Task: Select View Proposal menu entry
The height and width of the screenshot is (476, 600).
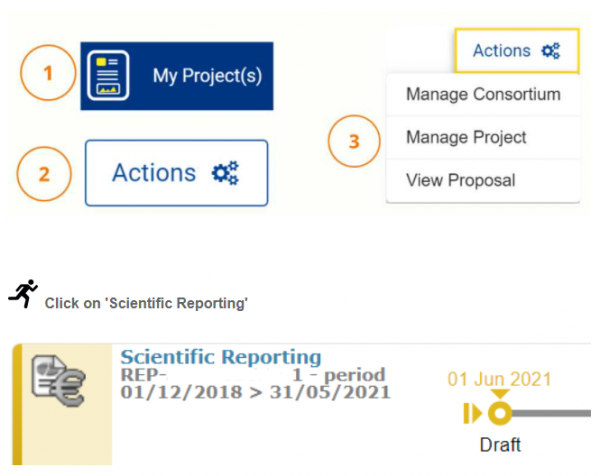Action: click(x=461, y=181)
